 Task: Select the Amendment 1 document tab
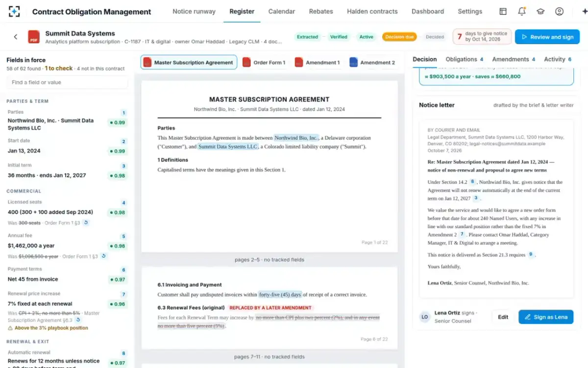(x=317, y=62)
